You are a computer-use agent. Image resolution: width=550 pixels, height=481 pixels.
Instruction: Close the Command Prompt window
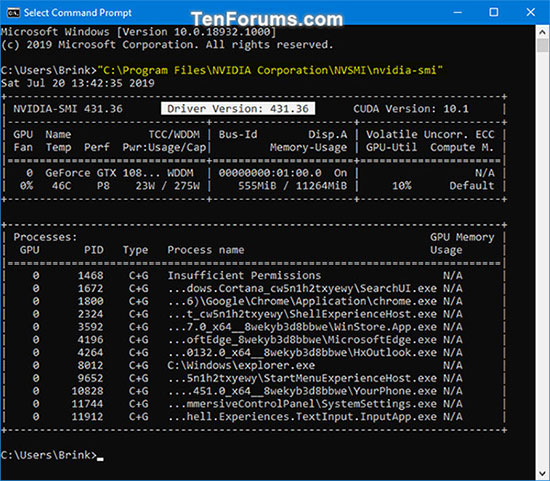pyautogui.click(x=530, y=12)
